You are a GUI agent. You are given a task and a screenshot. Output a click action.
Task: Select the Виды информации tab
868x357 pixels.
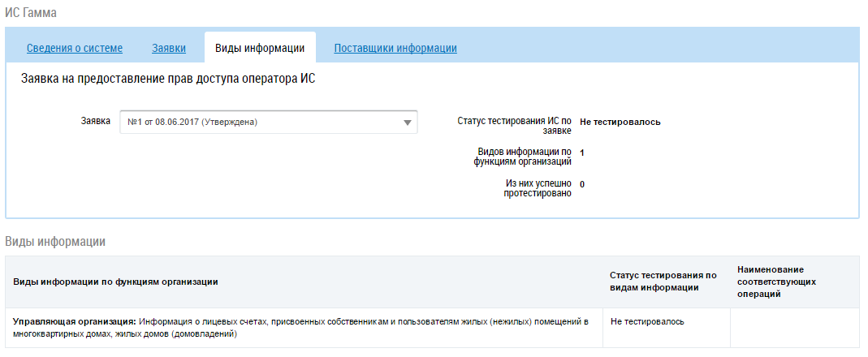[x=260, y=48]
